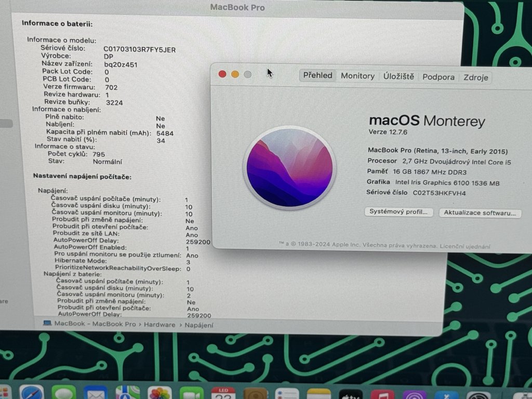Click the Informace o nabíjení subheading
The width and height of the screenshot is (532, 399).
(66, 109)
